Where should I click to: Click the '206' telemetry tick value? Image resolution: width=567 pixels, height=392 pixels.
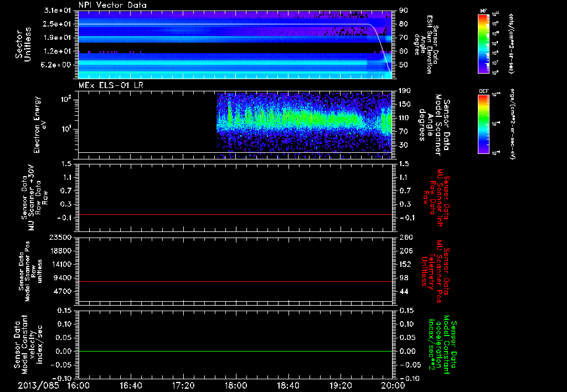coord(406,251)
